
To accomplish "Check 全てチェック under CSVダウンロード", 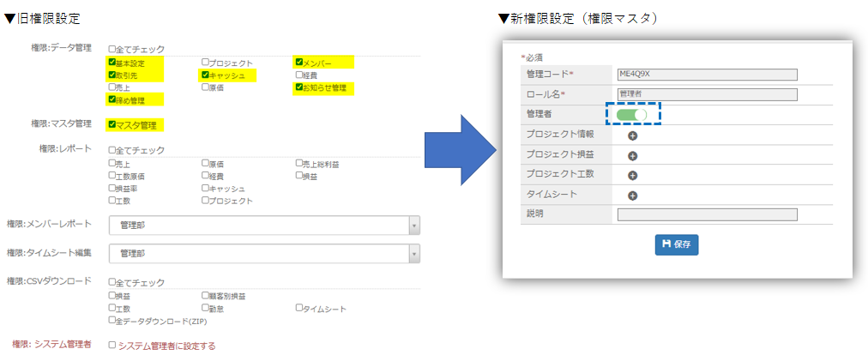I will coord(112,281).
